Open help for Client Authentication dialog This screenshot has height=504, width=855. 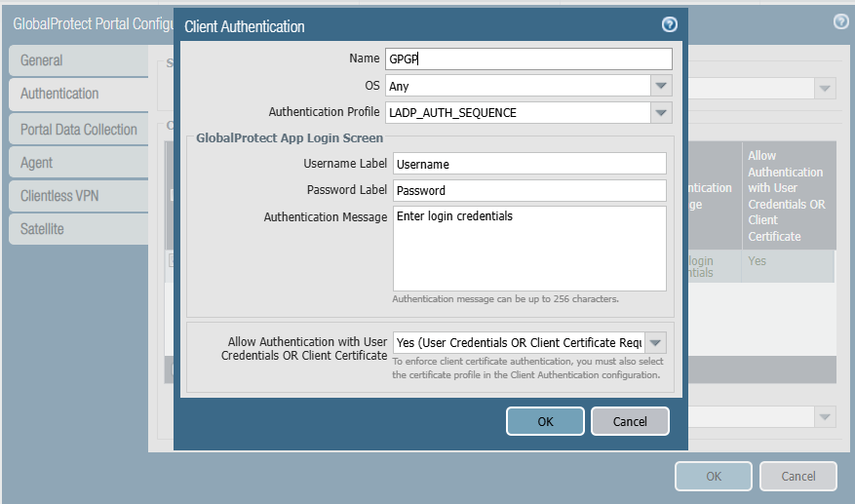tap(669, 24)
